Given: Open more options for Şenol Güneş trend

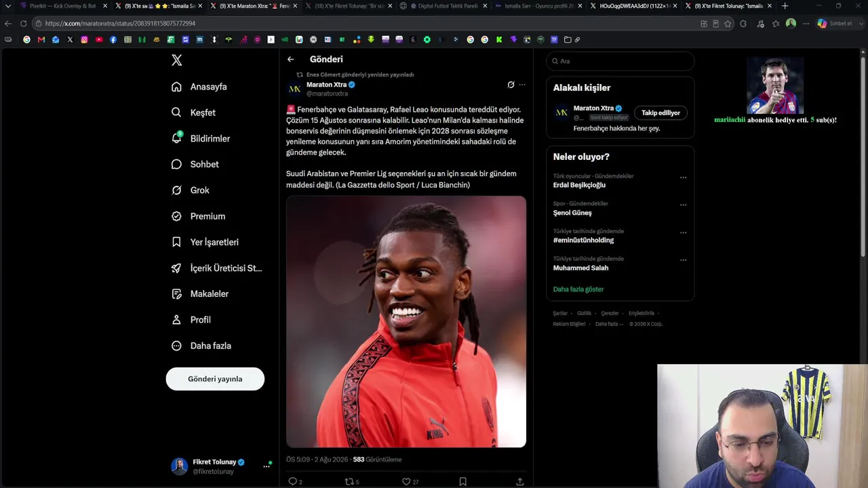Looking at the screenshot, I should [683, 205].
